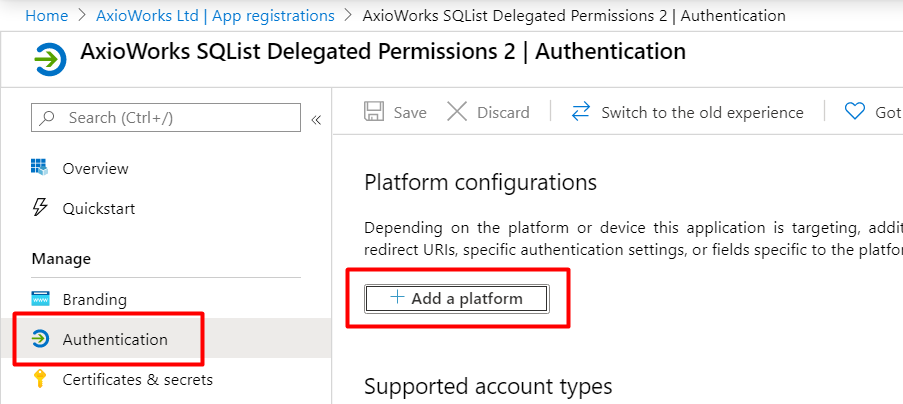Viewport: 903px width, 404px height.
Task: Click Add a platform button
Action: pos(457,299)
